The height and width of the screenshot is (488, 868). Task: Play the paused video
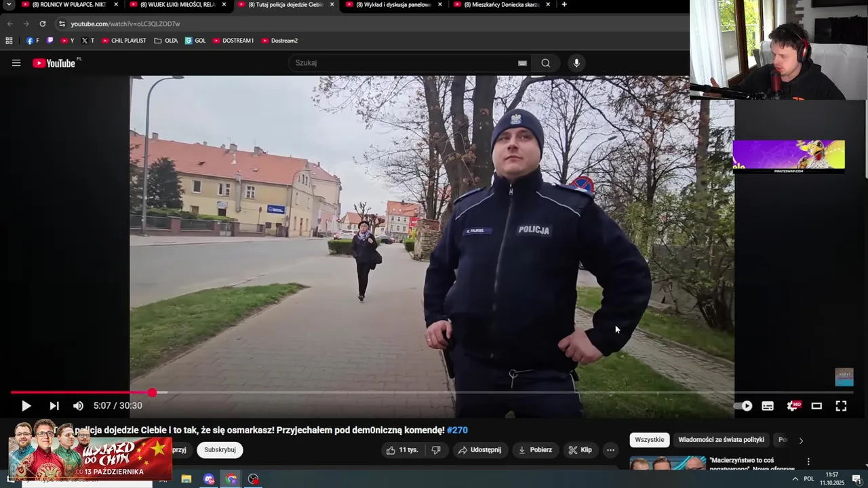[26, 406]
